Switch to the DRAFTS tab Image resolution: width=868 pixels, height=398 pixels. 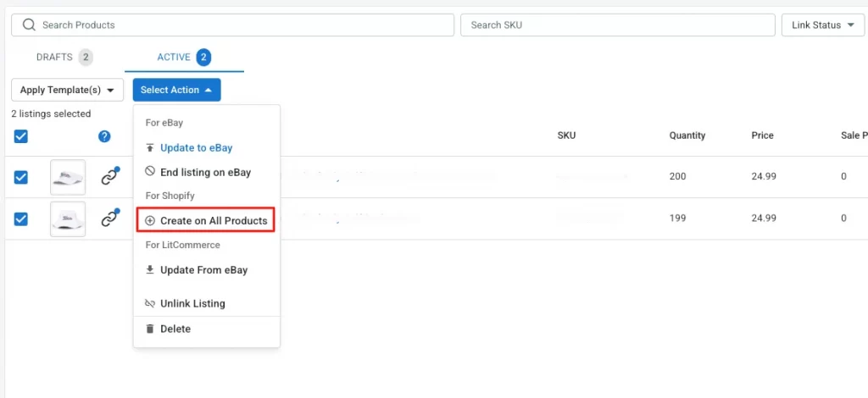[64, 57]
